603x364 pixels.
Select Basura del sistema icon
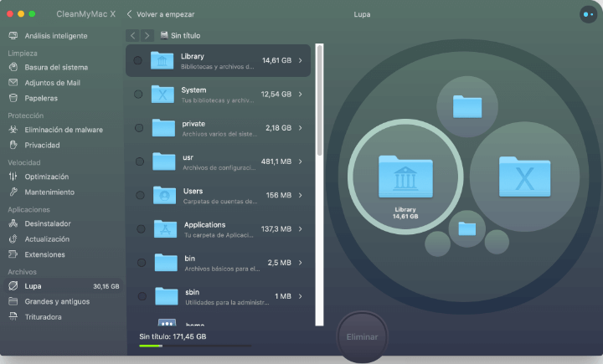(13, 67)
